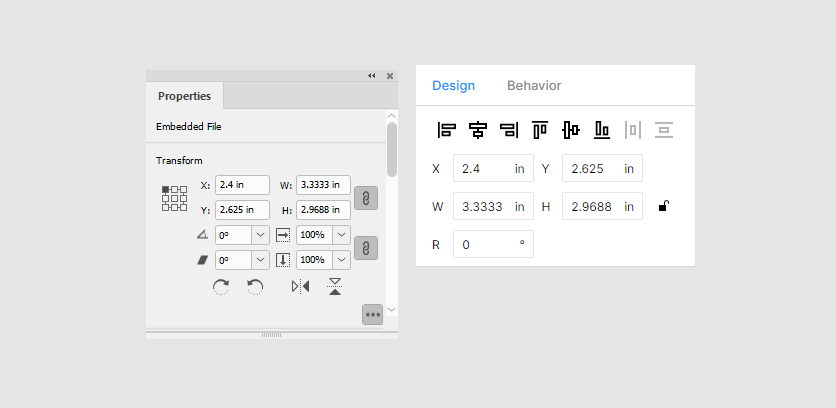Open the horizontal scale percentage dropdown
The width and height of the screenshot is (836, 408).
tap(341, 235)
